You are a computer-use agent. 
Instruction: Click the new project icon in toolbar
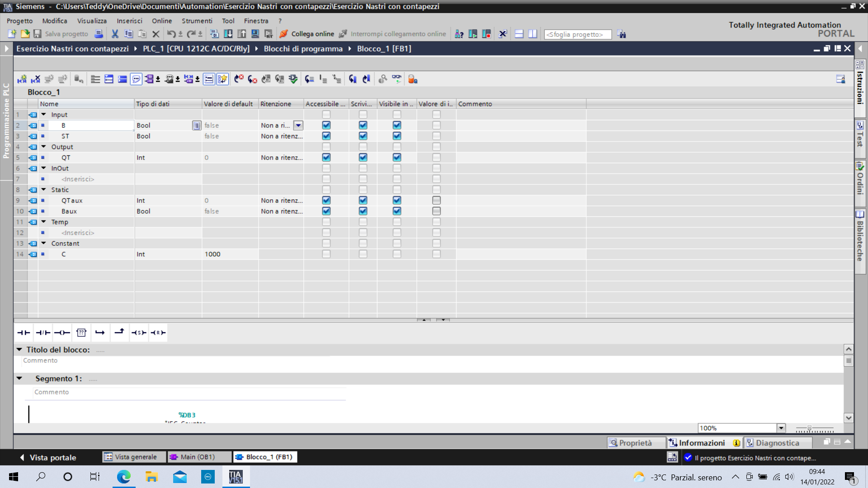coord(12,34)
